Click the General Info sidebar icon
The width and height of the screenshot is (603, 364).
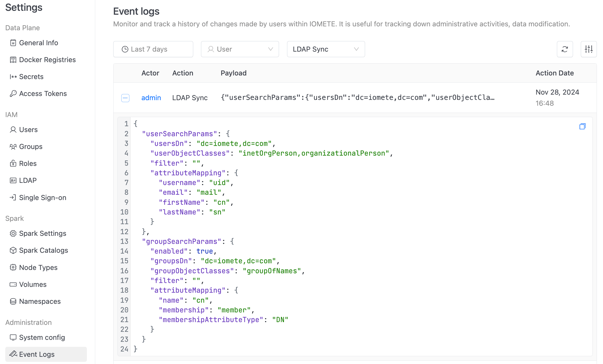click(x=13, y=43)
